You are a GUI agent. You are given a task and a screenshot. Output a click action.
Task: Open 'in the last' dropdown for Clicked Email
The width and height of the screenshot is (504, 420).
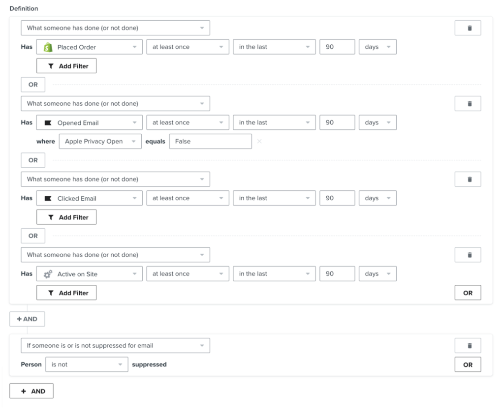tap(274, 198)
